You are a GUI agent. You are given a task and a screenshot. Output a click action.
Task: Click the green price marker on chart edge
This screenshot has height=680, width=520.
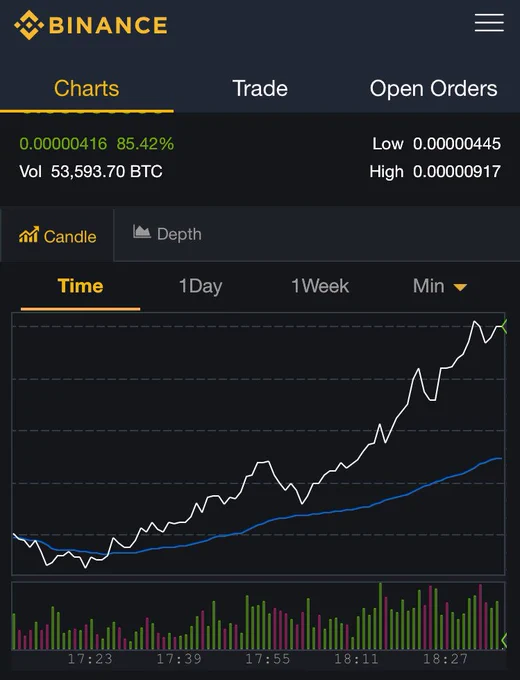pyautogui.click(x=504, y=326)
